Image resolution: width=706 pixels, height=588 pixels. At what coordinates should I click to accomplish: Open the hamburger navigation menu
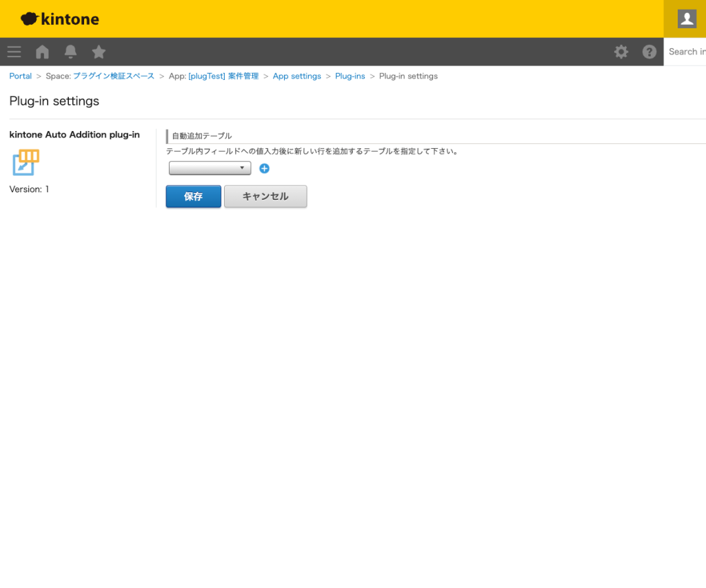click(14, 52)
